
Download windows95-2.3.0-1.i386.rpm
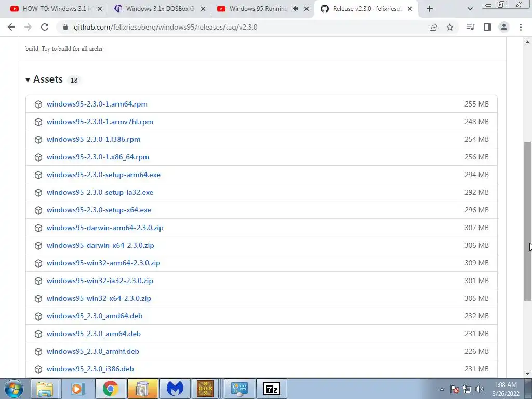(x=94, y=139)
